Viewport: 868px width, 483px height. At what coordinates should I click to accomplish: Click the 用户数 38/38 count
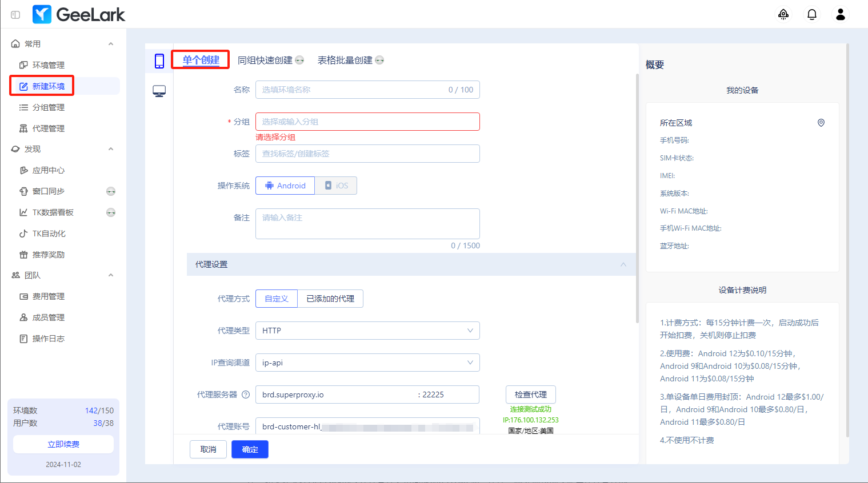(103, 423)
